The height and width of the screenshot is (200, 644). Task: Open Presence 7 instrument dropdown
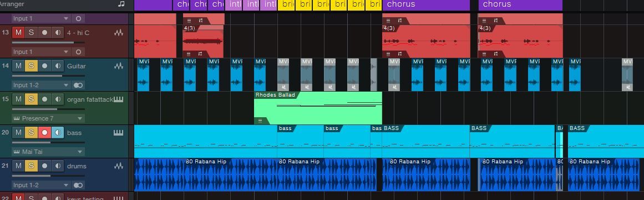click(x=48, y=118)
